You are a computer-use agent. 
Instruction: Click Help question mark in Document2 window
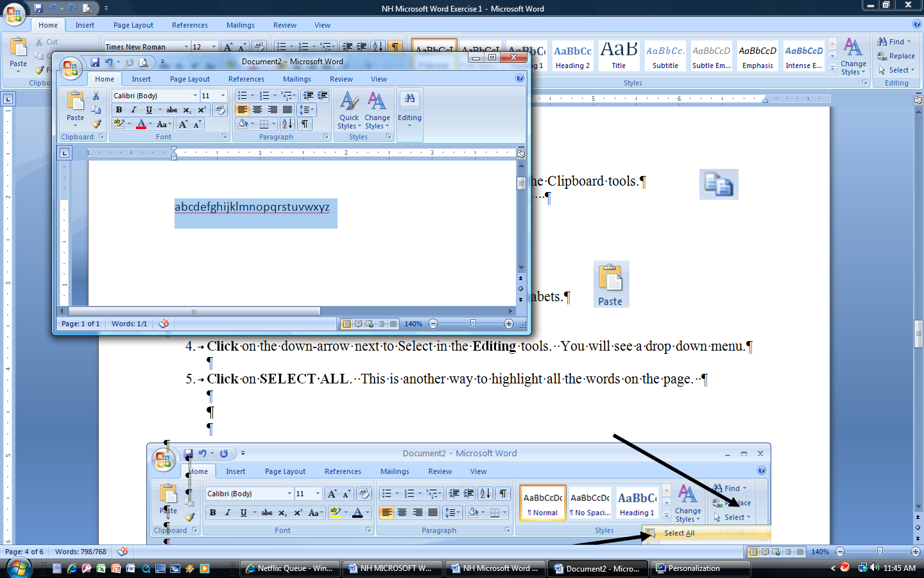pyautogui.click(x=520, y=78)
